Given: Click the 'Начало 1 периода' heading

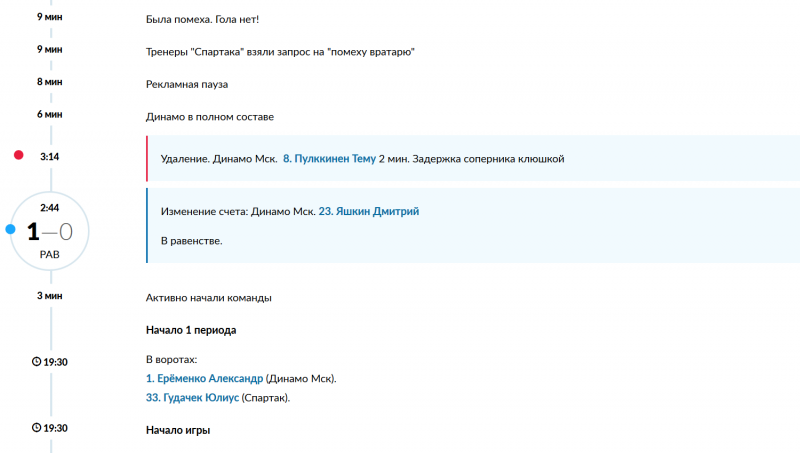Looking at the screenshot, I should point(191,330).
